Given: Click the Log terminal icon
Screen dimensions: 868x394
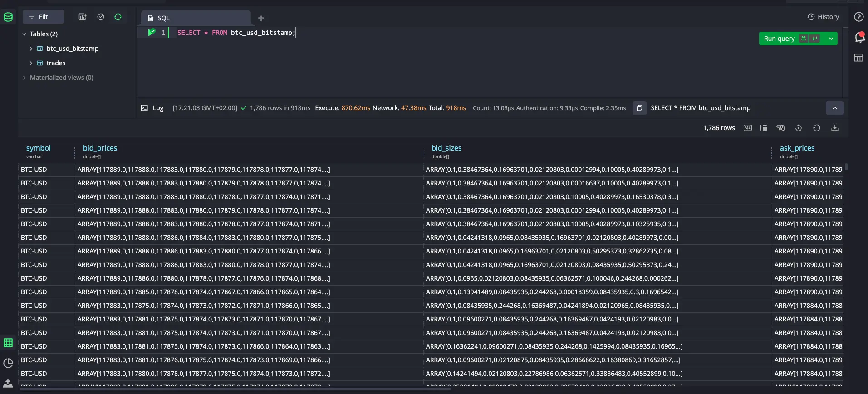Looking at the screenshot, I should point(144,108).
